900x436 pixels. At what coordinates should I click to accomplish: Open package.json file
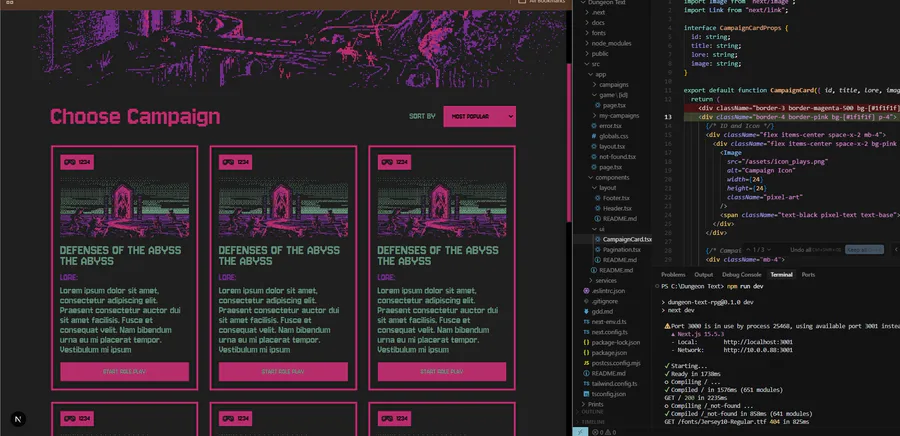coord(609,353)
